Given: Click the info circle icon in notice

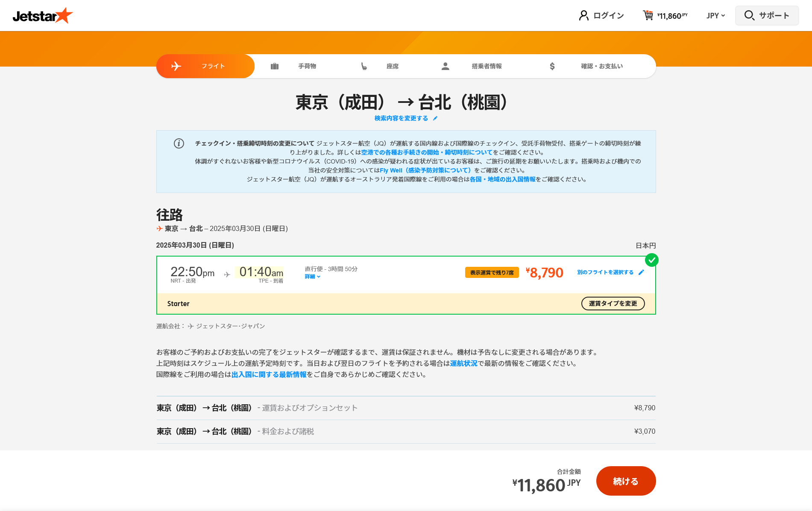Looking at the screenshot, I should [x=179, y=143].
